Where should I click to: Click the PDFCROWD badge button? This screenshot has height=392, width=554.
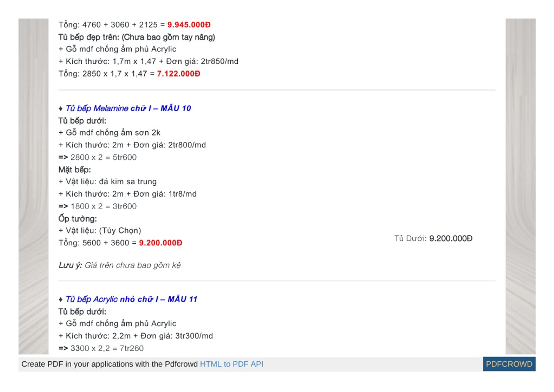tap(509, 364)
